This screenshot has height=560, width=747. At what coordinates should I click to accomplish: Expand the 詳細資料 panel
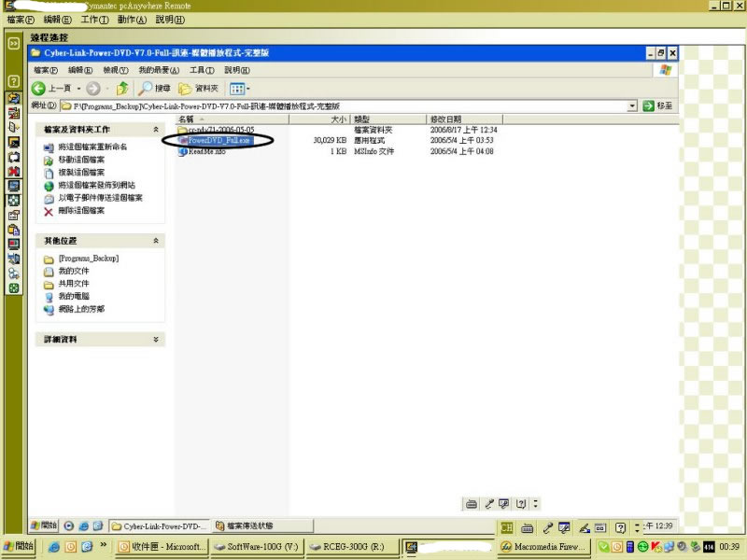click(x=156, y=340)
